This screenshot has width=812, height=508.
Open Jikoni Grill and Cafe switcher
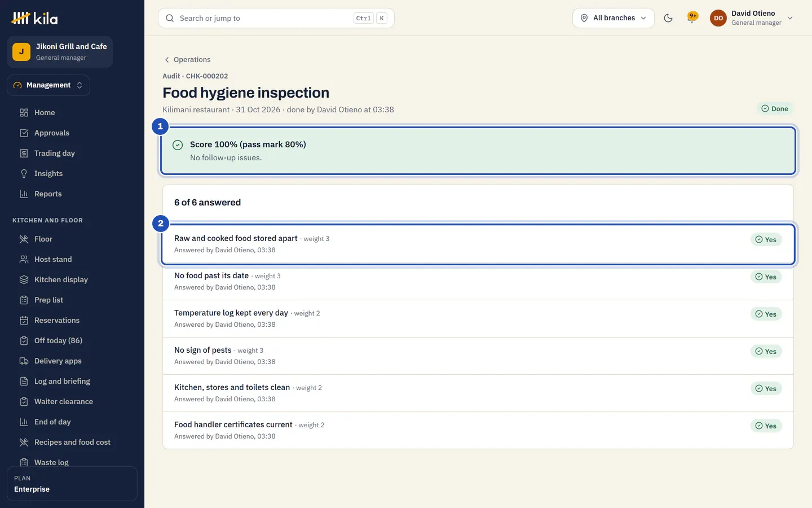coord(60,51)
